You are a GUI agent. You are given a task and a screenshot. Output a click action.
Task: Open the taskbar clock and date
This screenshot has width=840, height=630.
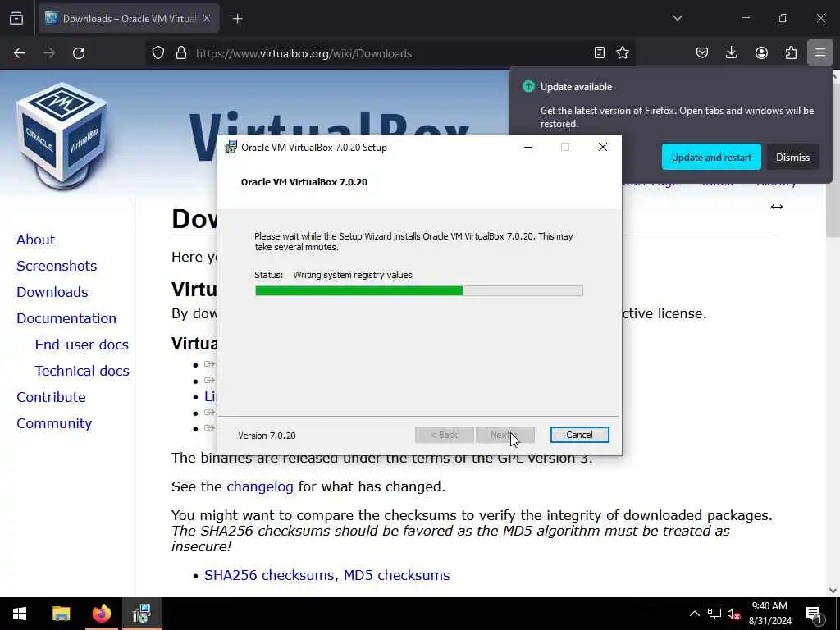[769, 614]
